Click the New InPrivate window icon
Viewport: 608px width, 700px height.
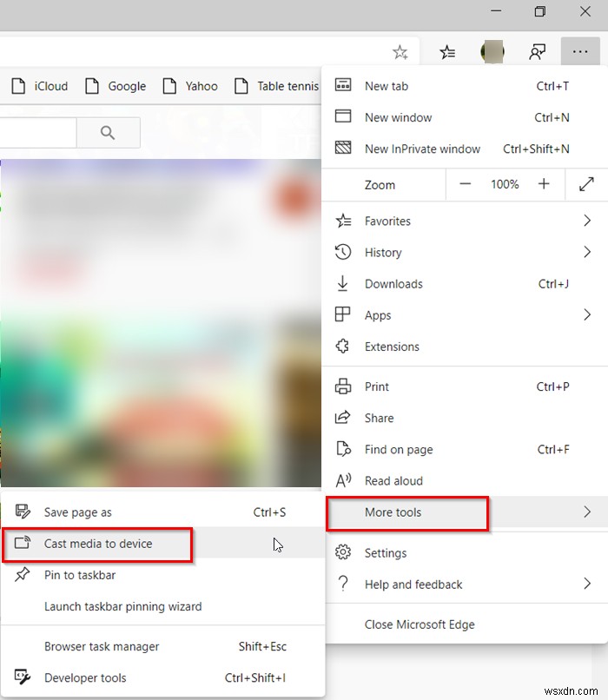(x=343, y=148)
